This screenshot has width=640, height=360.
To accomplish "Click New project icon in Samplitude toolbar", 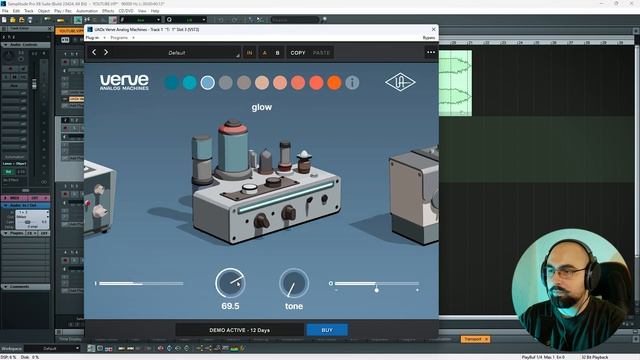I will (x=4, y=20).
